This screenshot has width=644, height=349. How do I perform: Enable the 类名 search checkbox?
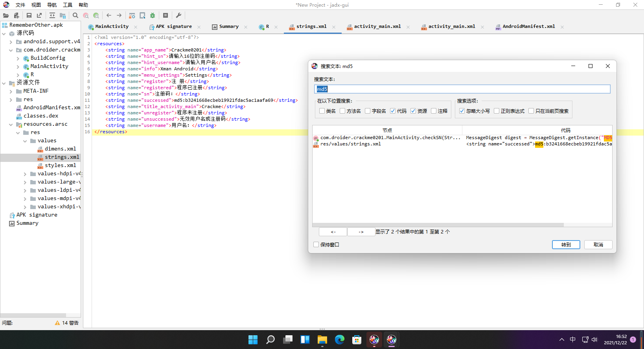coord(322,111)
